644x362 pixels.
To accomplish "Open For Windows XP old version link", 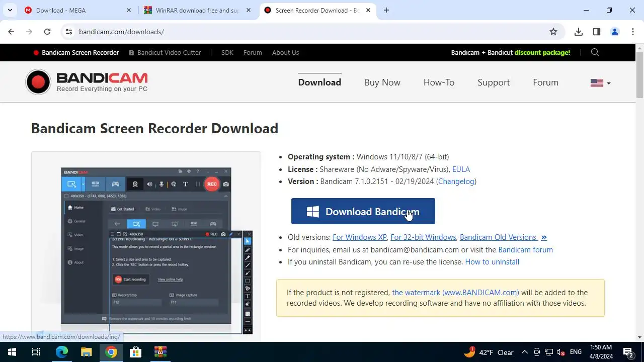I will click(360, 237).
